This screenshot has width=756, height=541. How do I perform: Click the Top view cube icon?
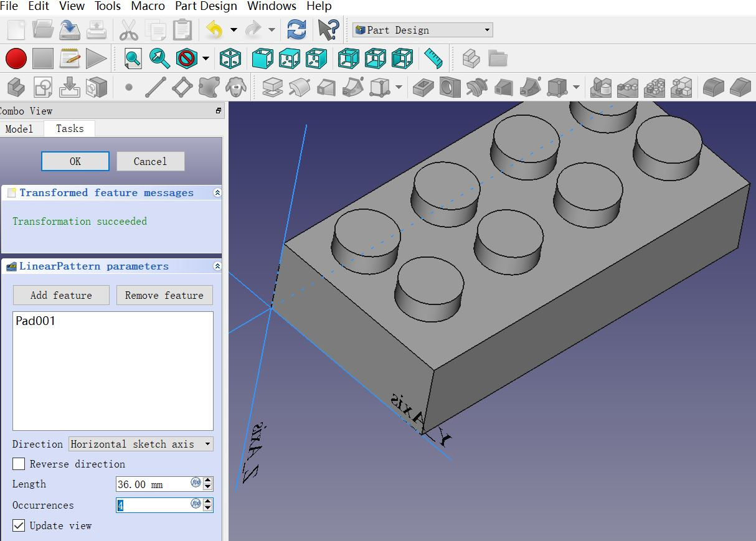click(290, 59)
